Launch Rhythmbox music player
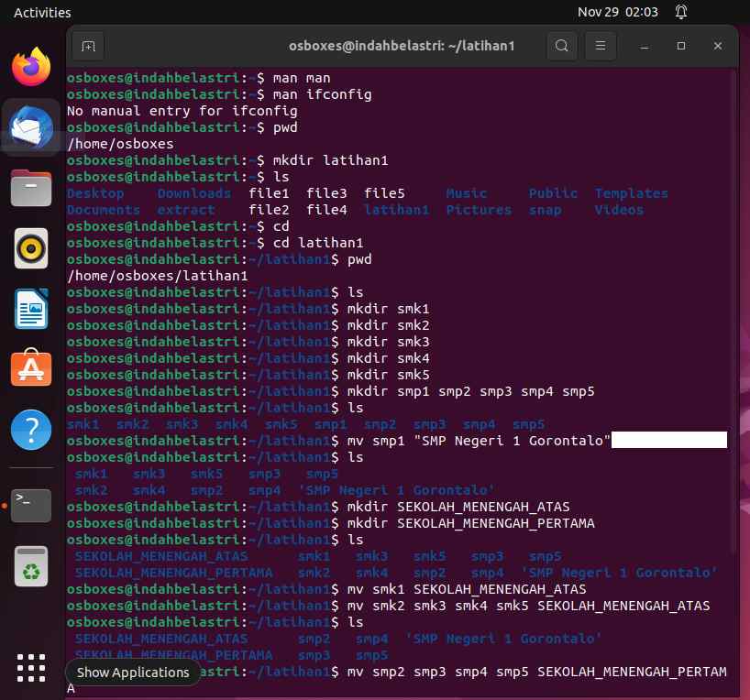This screenshot has width=750, height=700. [x=31, y=248]
